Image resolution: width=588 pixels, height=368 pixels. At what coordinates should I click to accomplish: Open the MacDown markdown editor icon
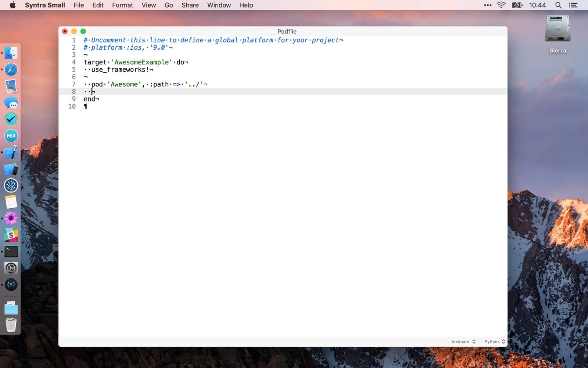click(11, 136)
